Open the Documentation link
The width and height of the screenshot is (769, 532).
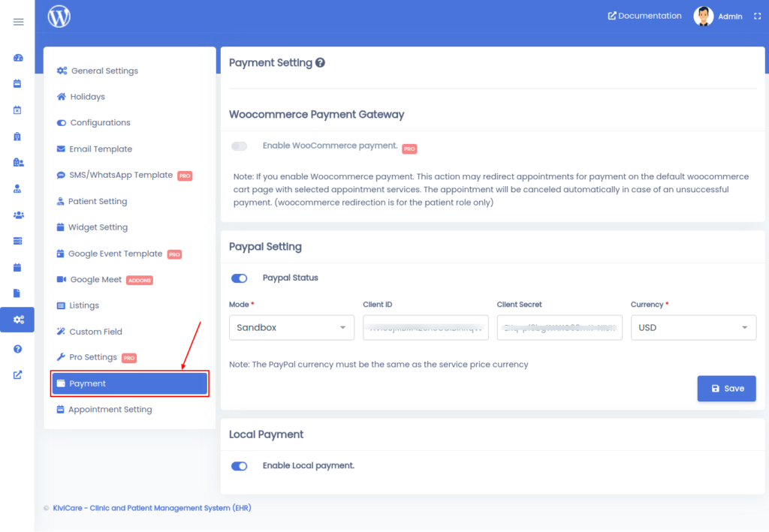[x=644, y=16]
